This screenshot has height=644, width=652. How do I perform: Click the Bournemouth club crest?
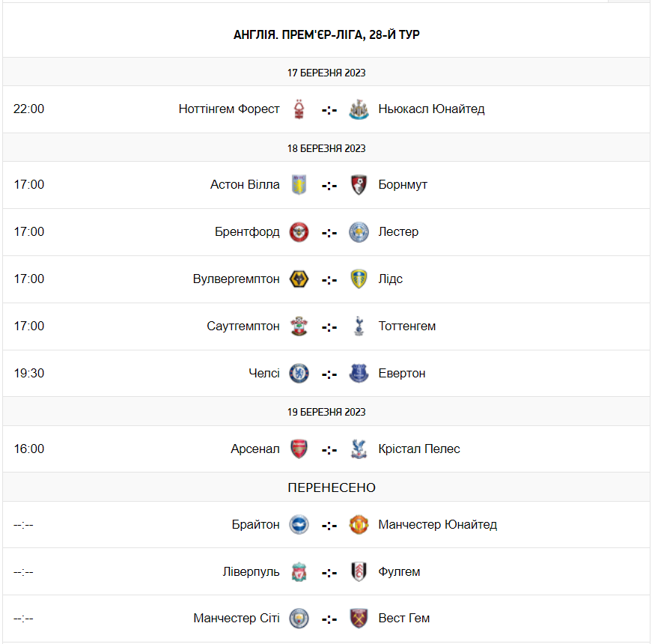pos(359,185)
